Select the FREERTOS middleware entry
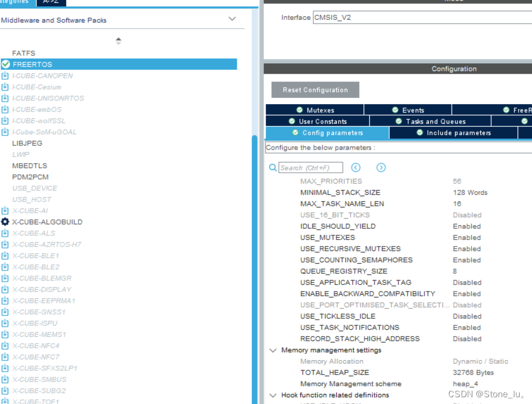Viewport: 532px width, 404px height. pyautogui.click(x=119, y=64)
